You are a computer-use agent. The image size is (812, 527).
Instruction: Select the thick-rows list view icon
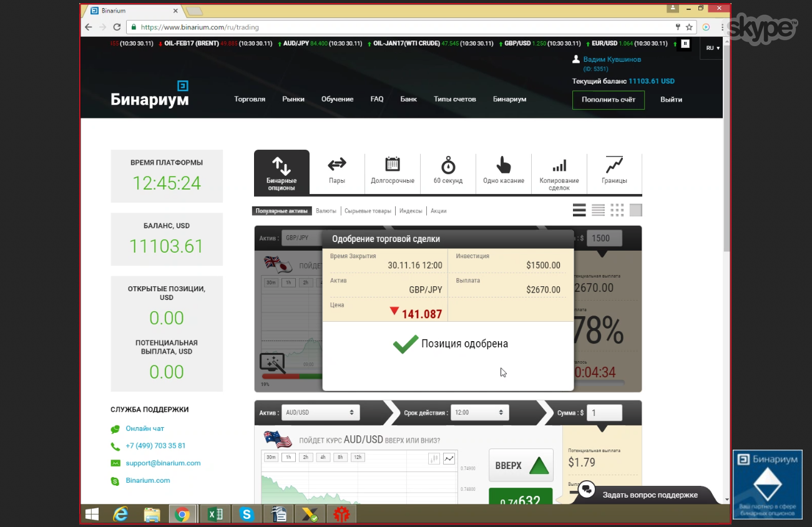(579, 210)
